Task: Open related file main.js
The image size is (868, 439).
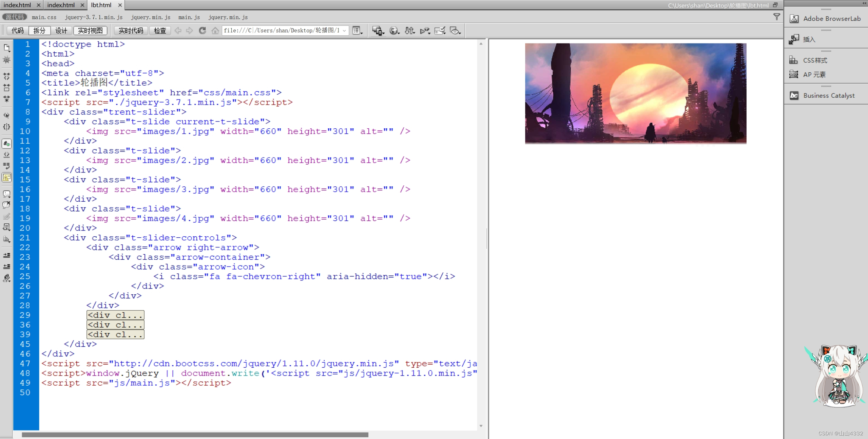Action: 189,17
